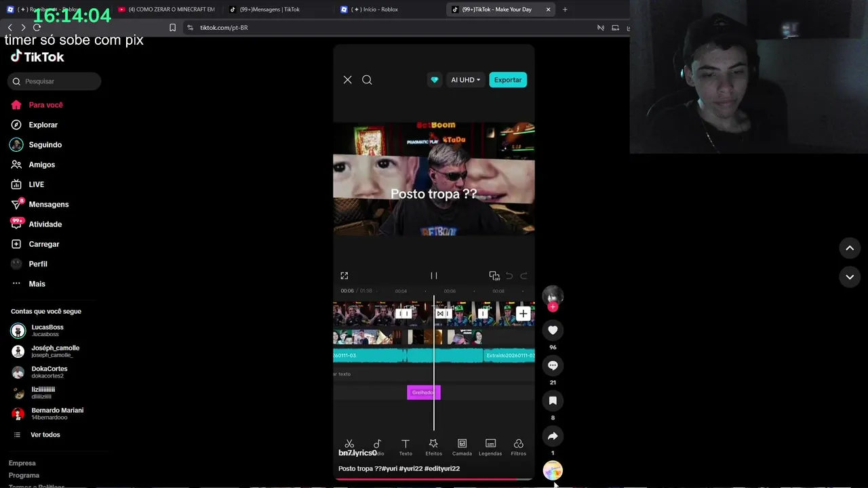Switch to the COMO ZERAR O MINECRAFT tab
This screenshot has width=868, height=488.
pyautogui.click(x=166, y=9)
